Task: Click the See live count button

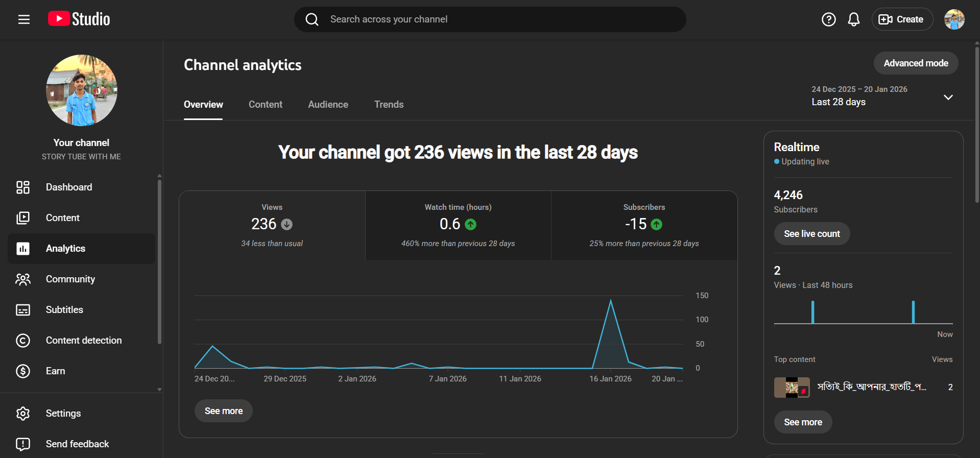Action: coord(811,234)
